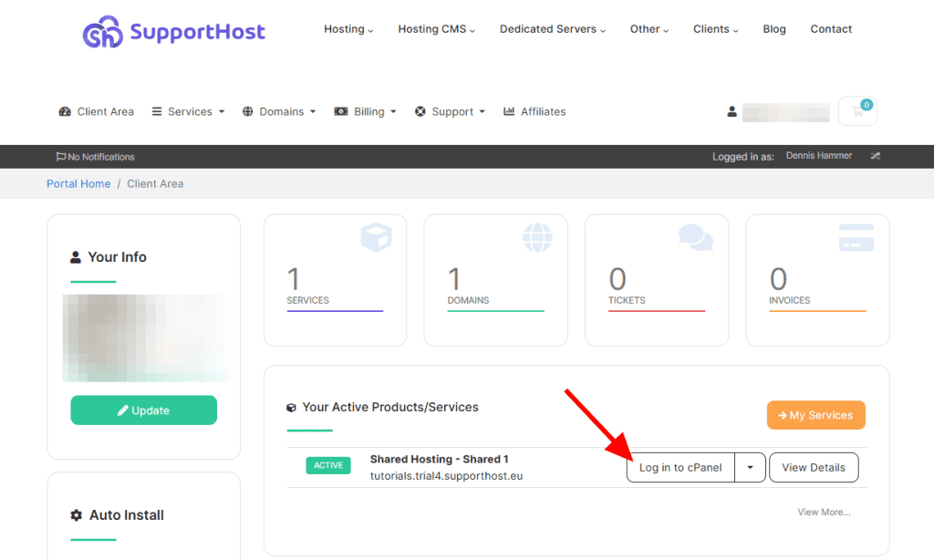Expand the Dedicated Servers dropdown
The height and width of the screenshot is (560, 934).
553,29
